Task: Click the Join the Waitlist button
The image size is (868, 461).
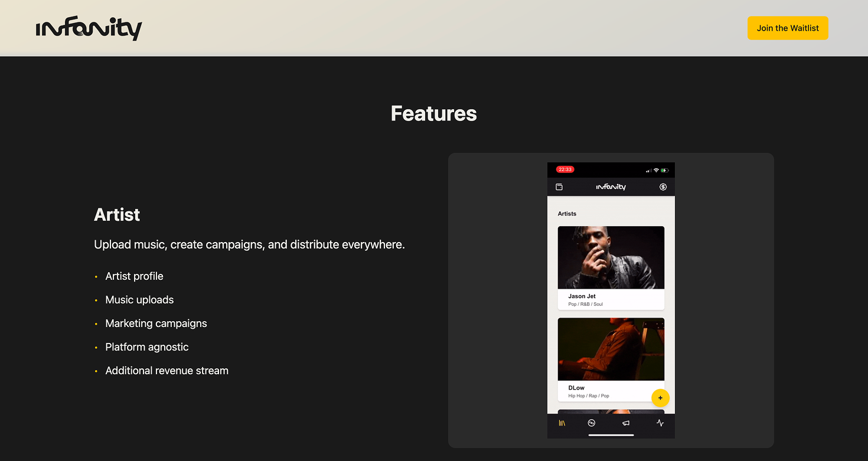Action: tap(788, 28)
